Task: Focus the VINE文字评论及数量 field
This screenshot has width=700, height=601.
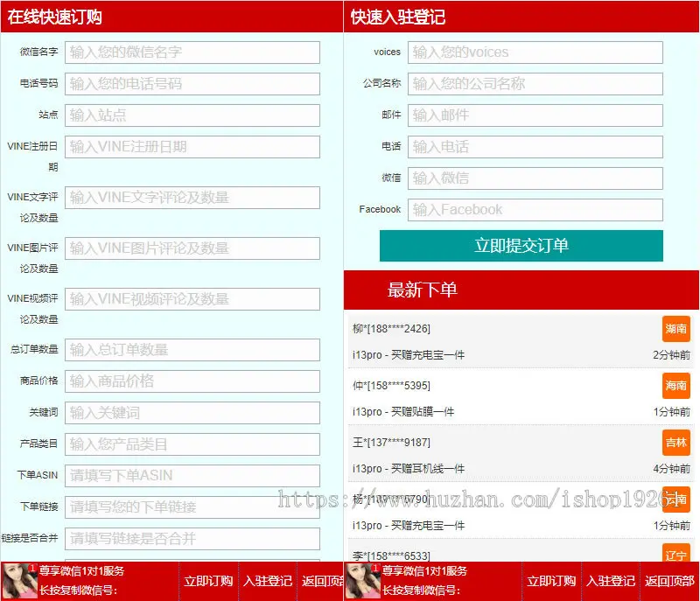Action: pyautogui.click(x=192, y=197)
